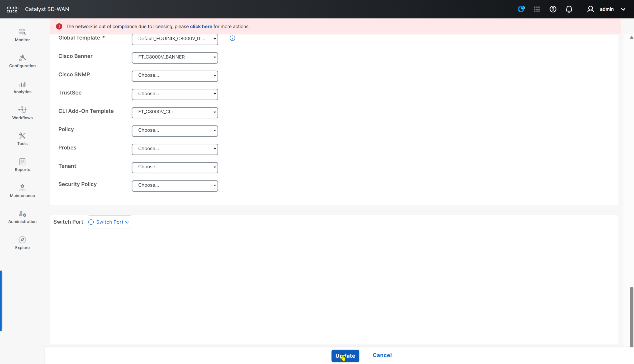Click the Tools menu label

click(x=22, y=144)
